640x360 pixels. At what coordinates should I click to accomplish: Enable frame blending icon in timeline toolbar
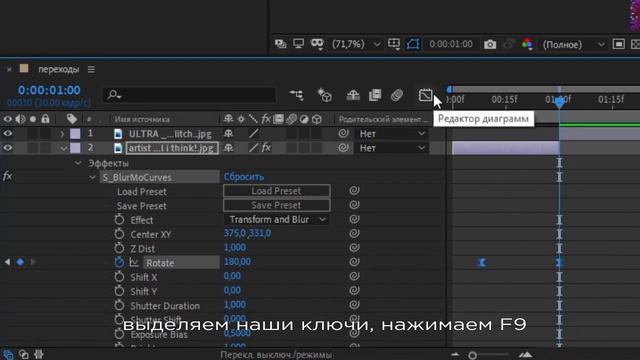[375, 95]
